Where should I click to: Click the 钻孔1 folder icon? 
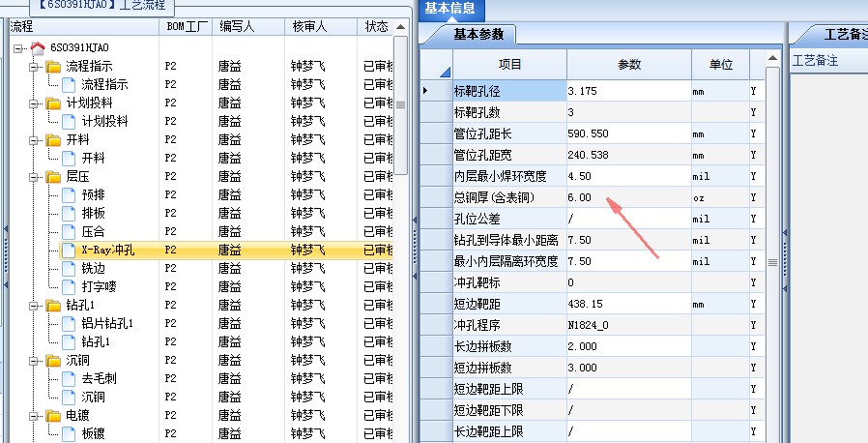(54, 305)
